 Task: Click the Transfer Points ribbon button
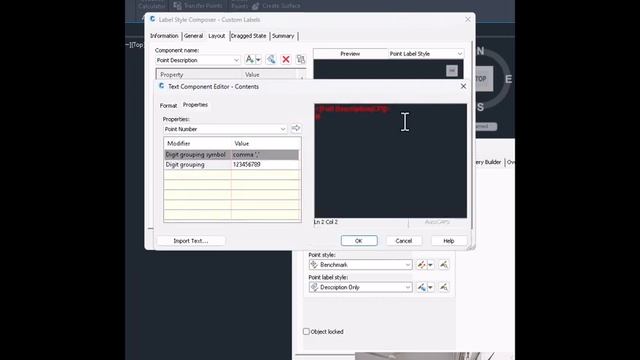198,5
